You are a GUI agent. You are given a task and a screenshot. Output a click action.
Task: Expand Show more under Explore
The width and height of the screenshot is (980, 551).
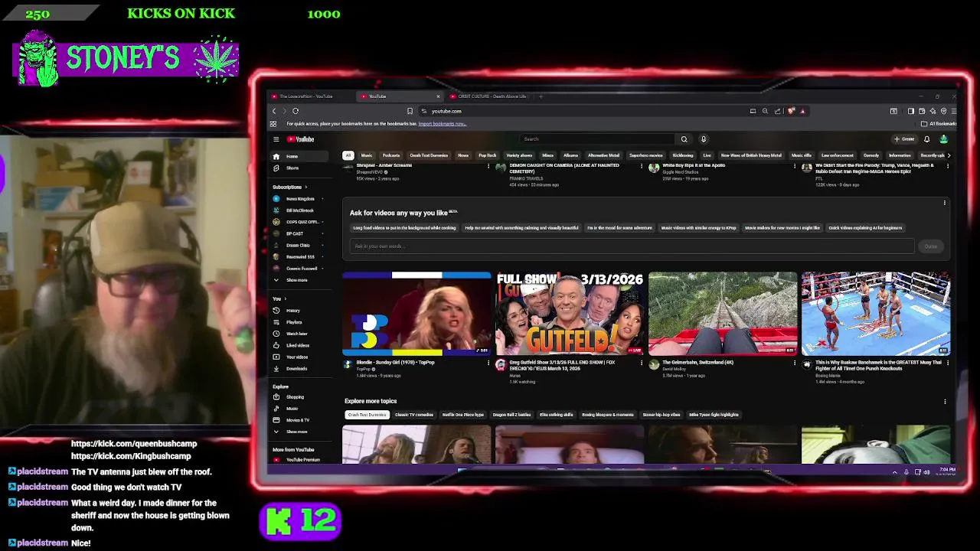click(299, 432)
